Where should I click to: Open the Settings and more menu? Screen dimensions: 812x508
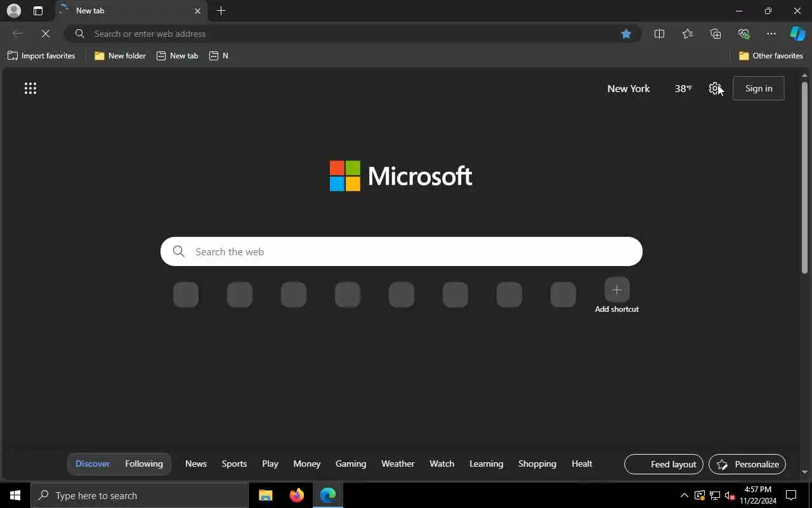pos(771,34)
